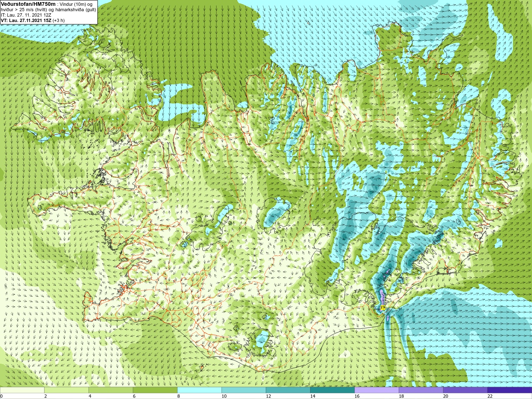Click the legend scale label '6'
Viewport: 532px width, 399px height.
(134, 396)
